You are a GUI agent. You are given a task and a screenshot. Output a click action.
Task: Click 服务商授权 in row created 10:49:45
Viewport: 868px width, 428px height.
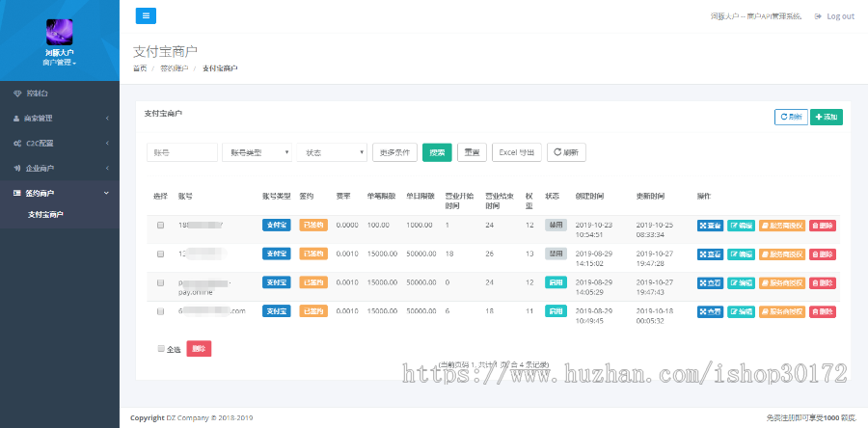(x=782, y=312)
